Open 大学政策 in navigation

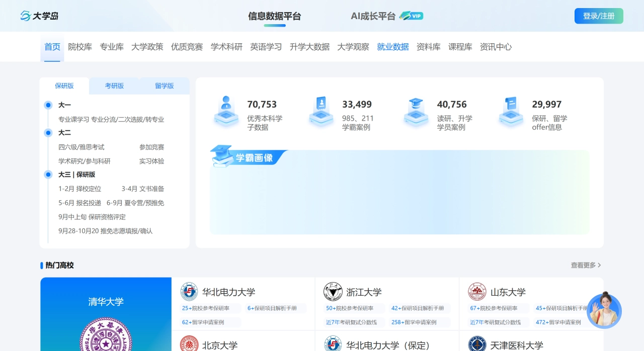147,47
